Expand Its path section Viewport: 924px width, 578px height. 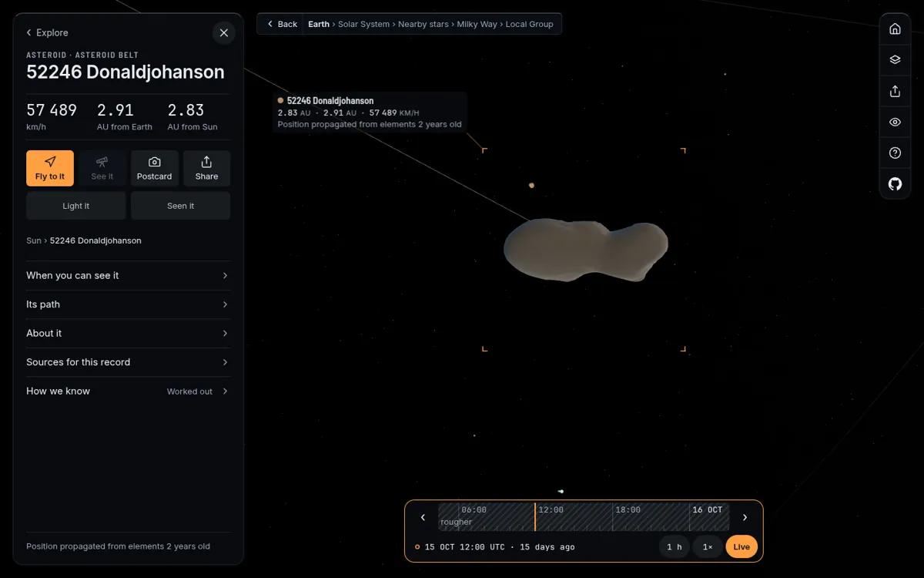coord(128,304)
